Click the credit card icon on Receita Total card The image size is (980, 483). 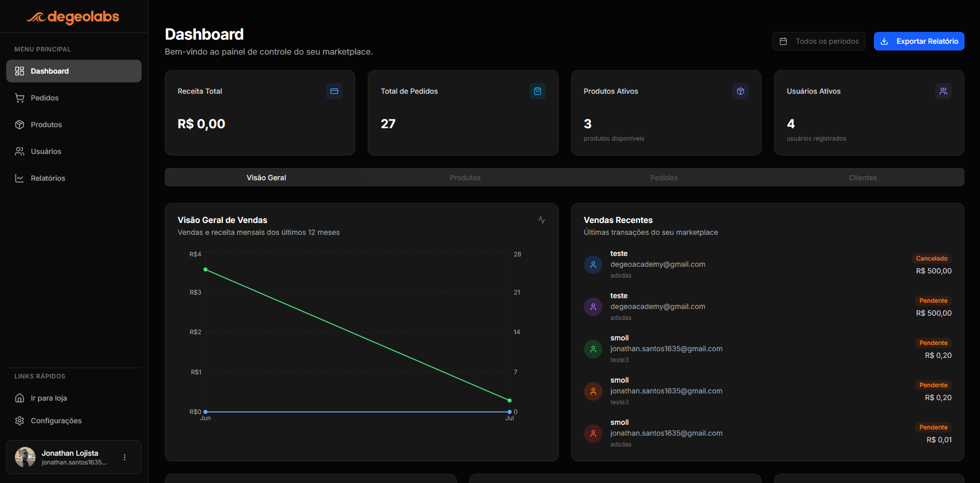[334, 91]
